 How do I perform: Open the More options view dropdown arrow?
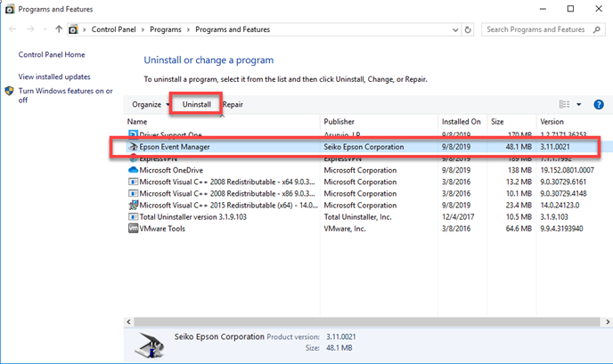(x=578, y=105)
